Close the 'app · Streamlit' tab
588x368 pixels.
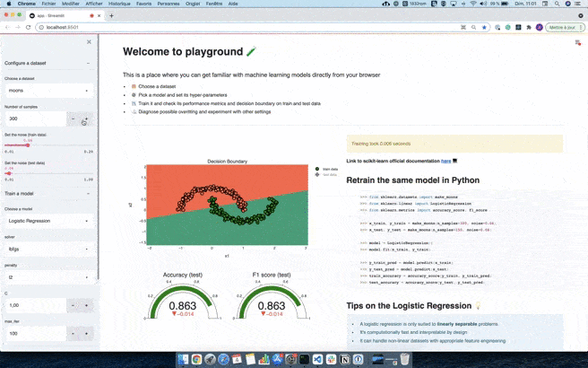99,16
